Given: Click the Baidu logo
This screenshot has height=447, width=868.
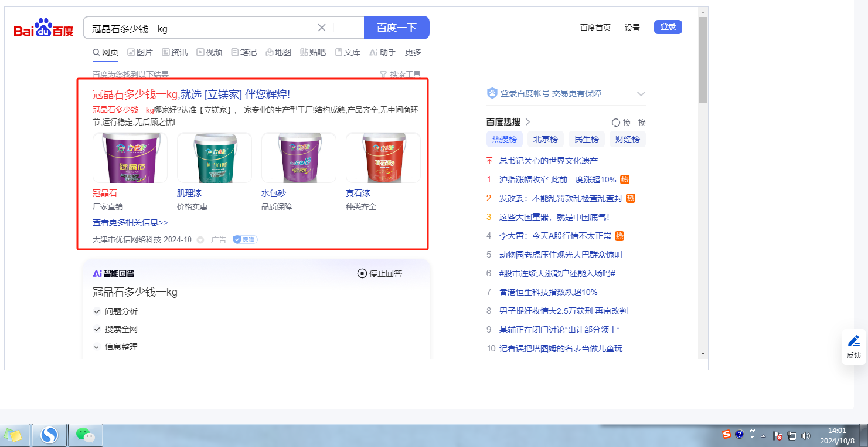Looking at the screenshot, I should 44,28.
